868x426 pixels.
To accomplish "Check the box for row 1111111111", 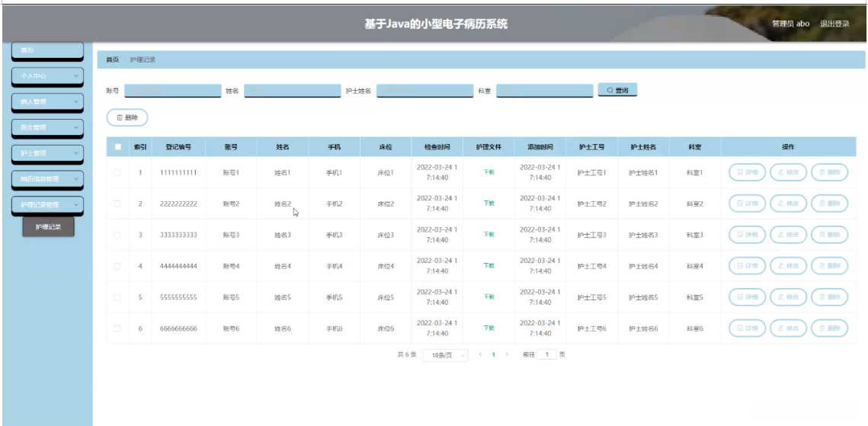I will pyautogui.click(x=117, y=173).
